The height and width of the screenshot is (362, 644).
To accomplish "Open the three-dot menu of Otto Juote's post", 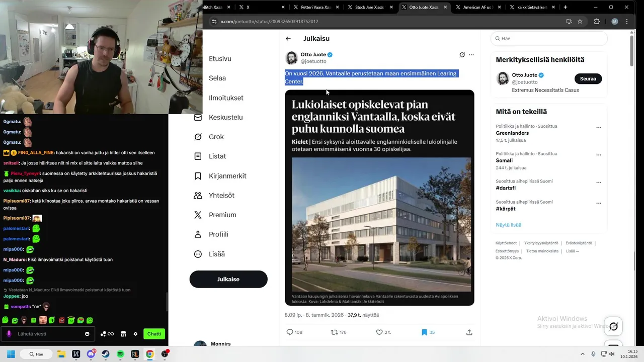I will (x=471, y=55).
